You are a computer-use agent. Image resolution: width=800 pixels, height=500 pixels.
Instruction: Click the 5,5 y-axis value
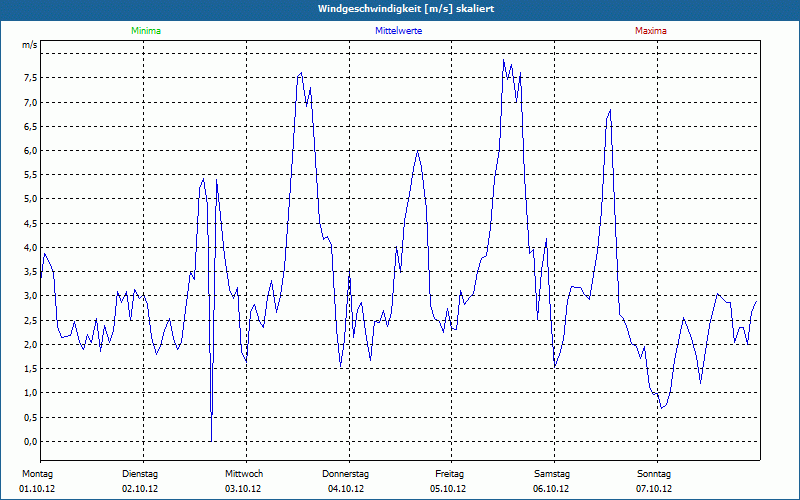click(30, 174)
